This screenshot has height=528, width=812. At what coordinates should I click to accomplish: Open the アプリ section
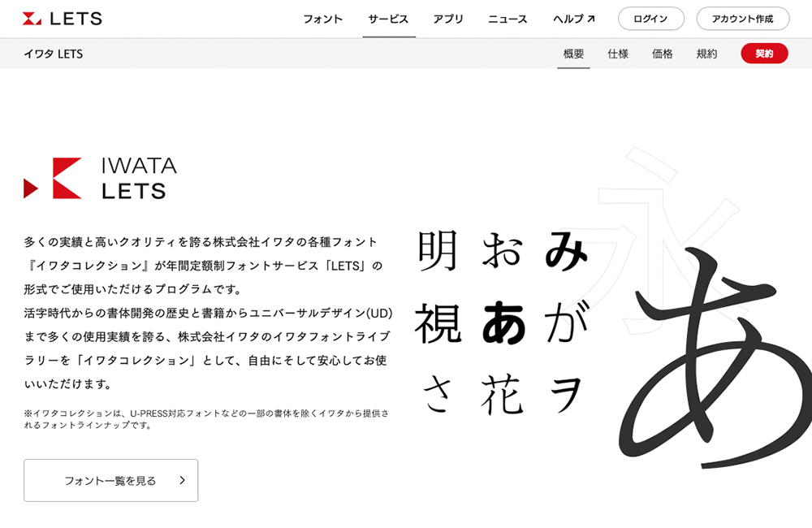[447, 17]
